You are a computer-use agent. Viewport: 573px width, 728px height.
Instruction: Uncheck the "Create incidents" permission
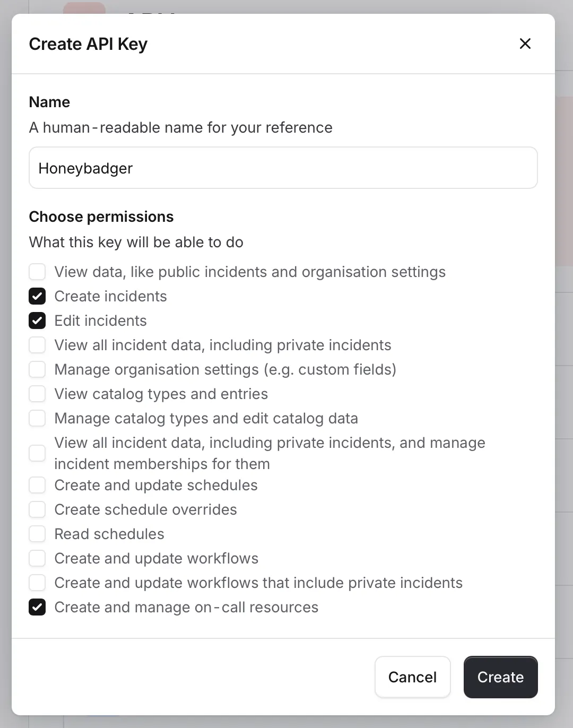(37, 296)
